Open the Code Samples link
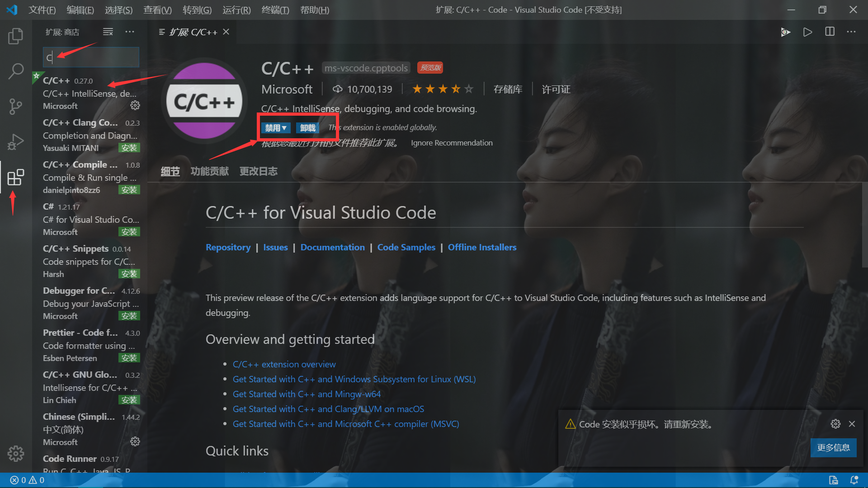 pyautogui.click(x=406, y=247)
